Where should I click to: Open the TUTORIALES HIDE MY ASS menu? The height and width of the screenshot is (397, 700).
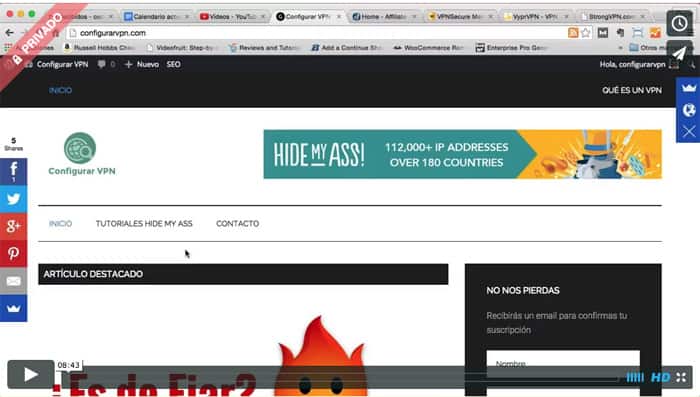(144, 224)
